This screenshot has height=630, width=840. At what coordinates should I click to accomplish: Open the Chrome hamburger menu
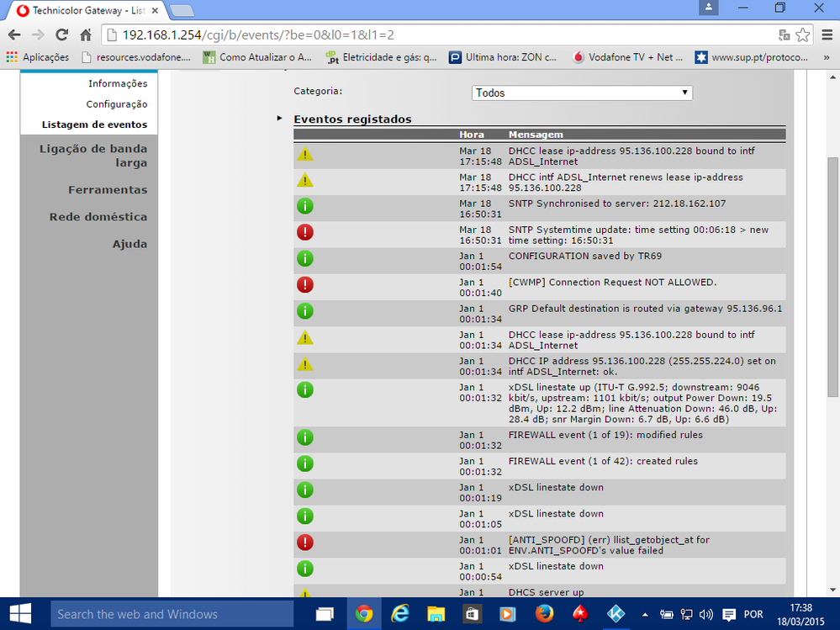[x=827, y=35]
